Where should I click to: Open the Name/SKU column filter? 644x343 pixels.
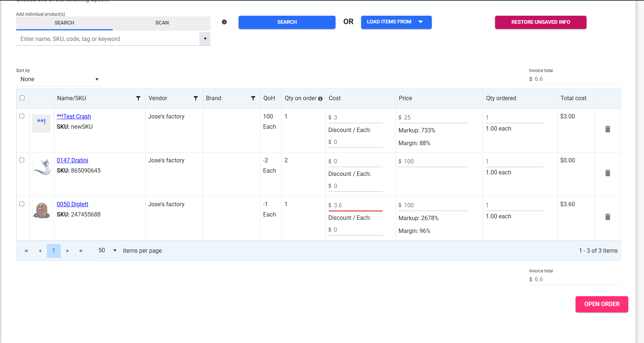138,98
